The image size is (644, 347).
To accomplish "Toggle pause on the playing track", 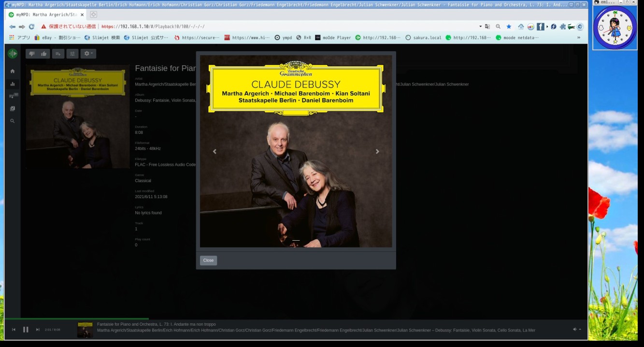I will point(26,329).
